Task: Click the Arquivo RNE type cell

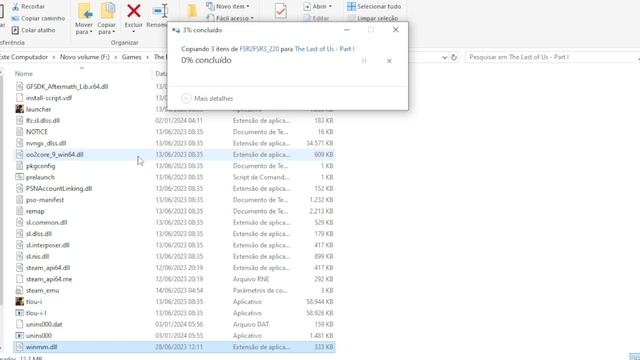Action: (251, 279)
